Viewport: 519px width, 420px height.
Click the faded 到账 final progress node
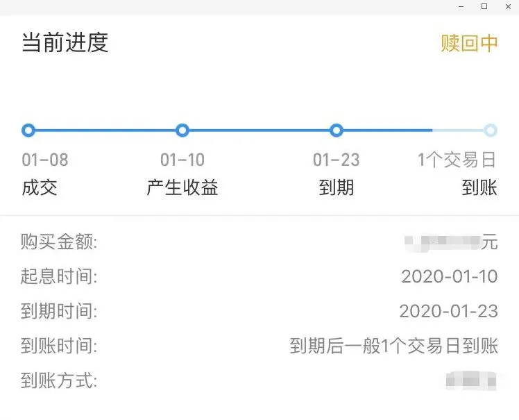(x=490, y=131)
